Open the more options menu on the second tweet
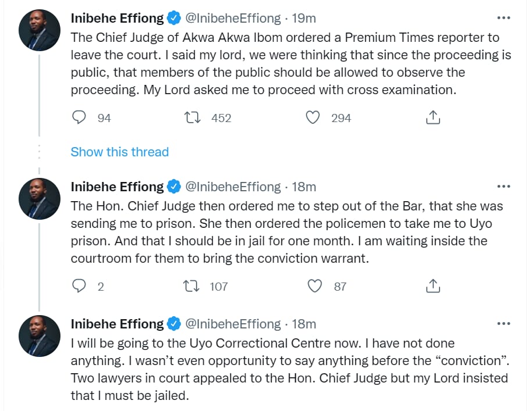This screenshot has width=532, height=411. (x=502, y=186)
